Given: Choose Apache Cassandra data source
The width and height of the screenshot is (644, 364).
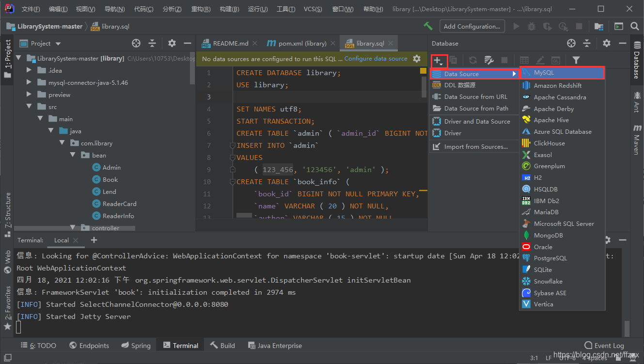Looking at the screenshot, I should coord(562,97).
